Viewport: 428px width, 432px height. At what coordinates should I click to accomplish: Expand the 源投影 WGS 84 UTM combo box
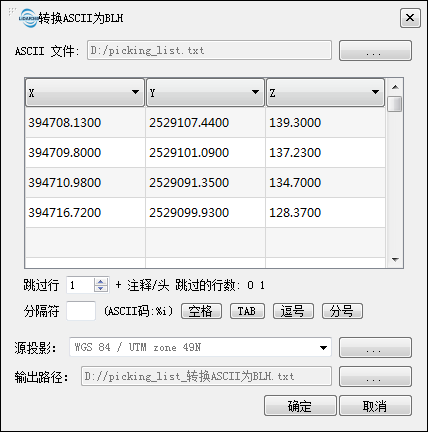[200, 347]
